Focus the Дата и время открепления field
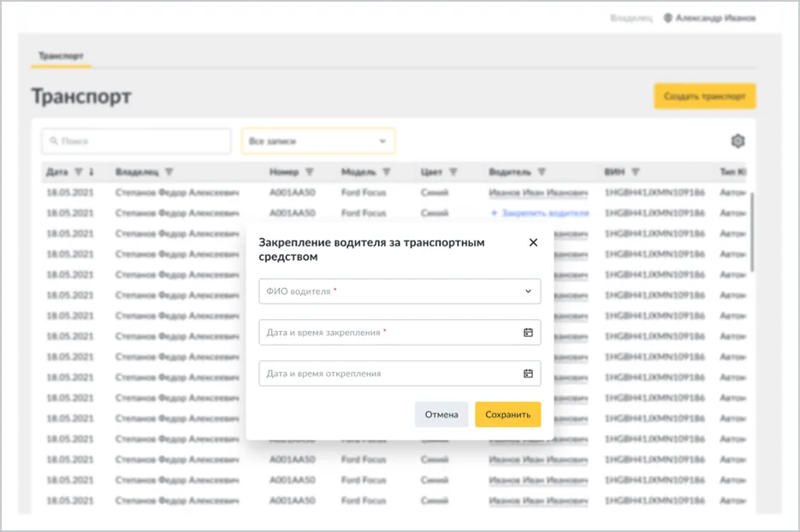The width and height of the screenshot is (800, 532). (x=400, y=374)
